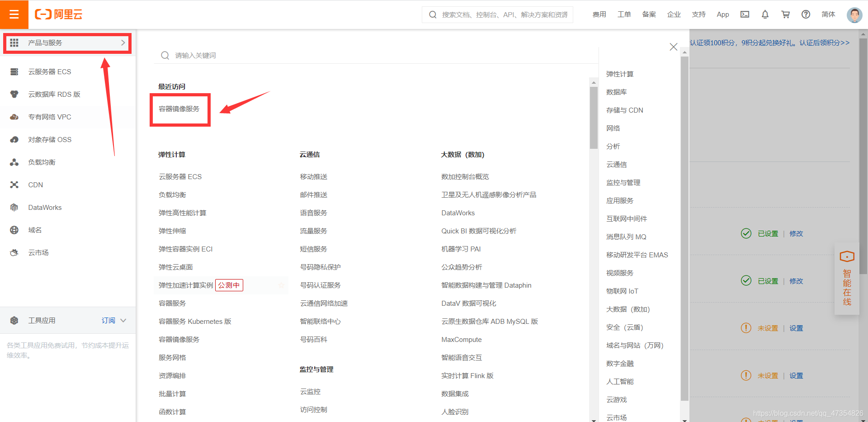Image resolution: width=868 pixels, height=422 pixels.
Task: Click the tool applications cube icon
Action: [14, 320]
